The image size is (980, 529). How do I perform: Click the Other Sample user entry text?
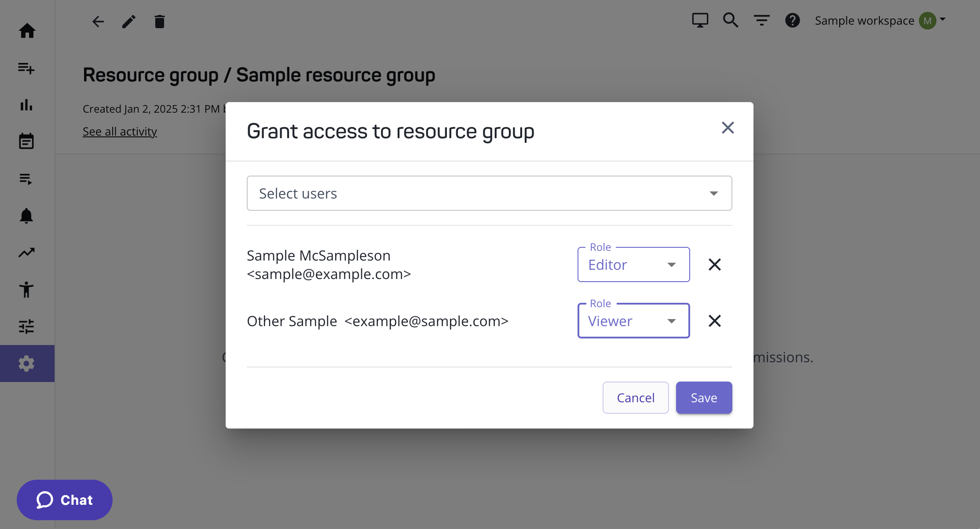click(377, 321)
